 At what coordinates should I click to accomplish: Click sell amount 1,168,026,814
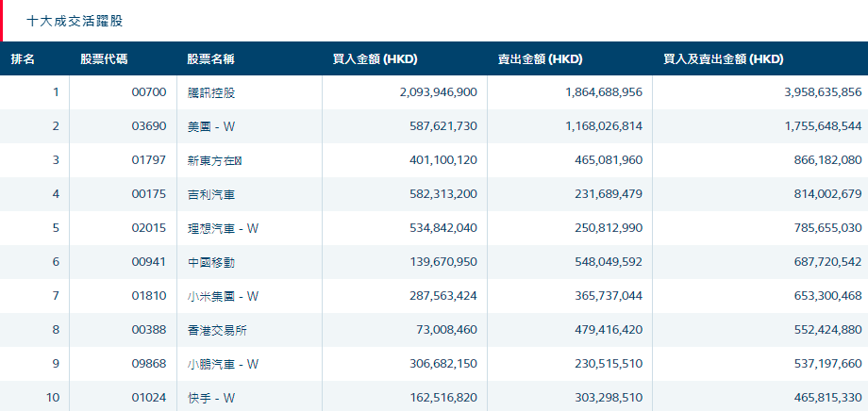604,126
